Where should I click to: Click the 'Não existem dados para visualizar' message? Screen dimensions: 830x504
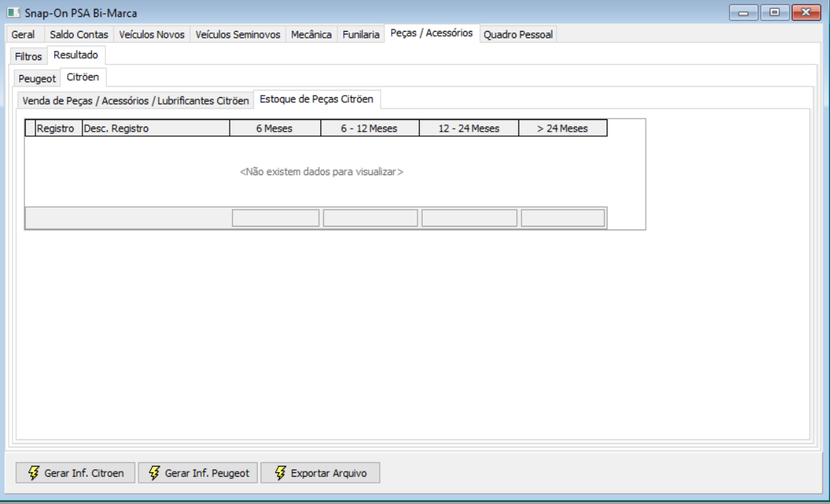321,172
